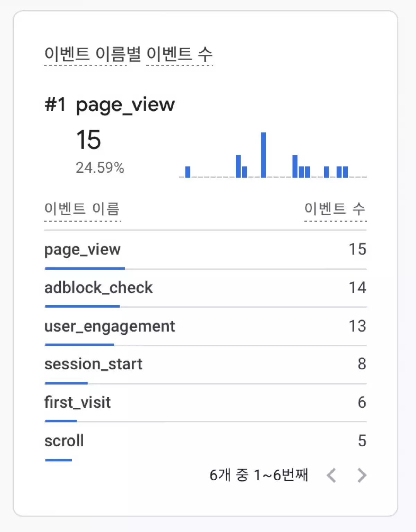This screenshot has height=532, width=416.
Task: Click the tallest bar in sparkline chart
Action: [x=263, y=155]
